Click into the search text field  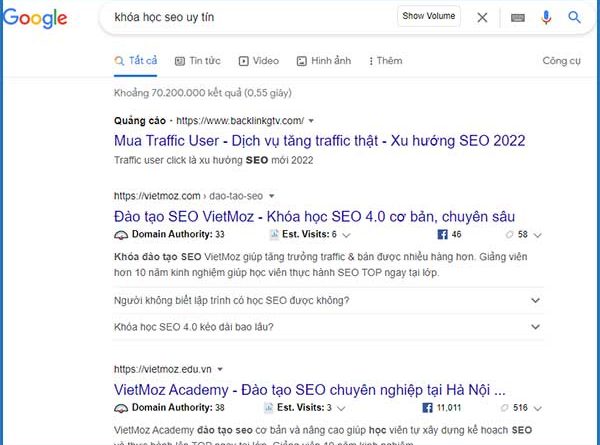coord(253,17)
